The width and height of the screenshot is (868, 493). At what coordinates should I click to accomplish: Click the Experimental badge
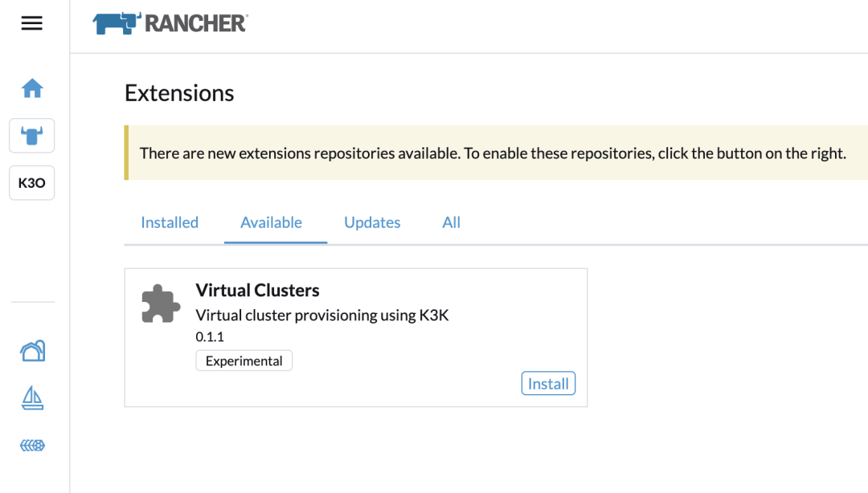pos(244,361)
